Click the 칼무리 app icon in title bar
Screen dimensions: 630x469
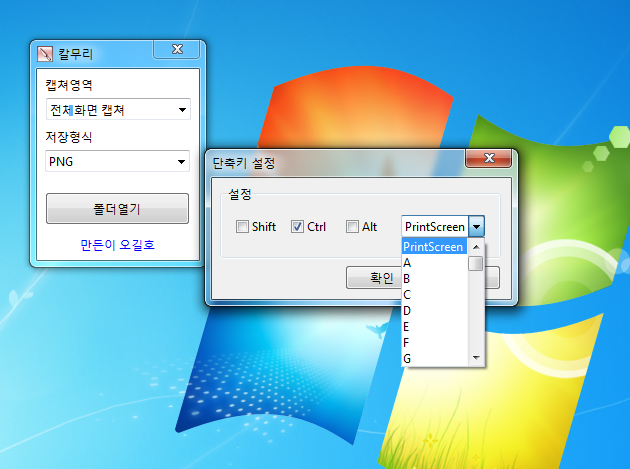point(45,54)
